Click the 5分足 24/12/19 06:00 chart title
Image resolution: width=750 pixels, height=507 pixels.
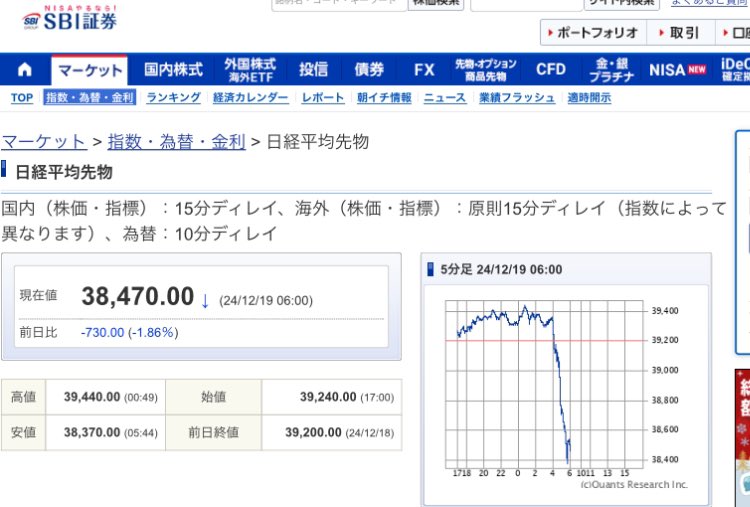[x=501, y=269]
